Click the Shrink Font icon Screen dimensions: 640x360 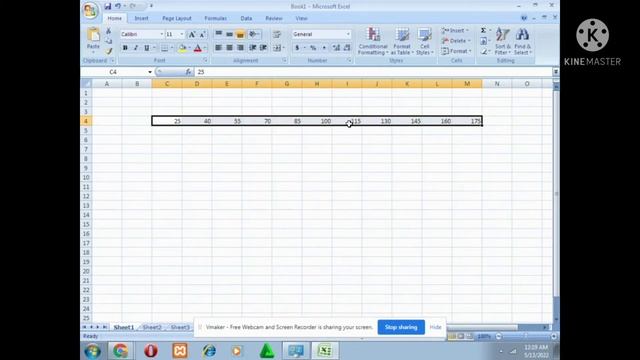pos(202,34)
